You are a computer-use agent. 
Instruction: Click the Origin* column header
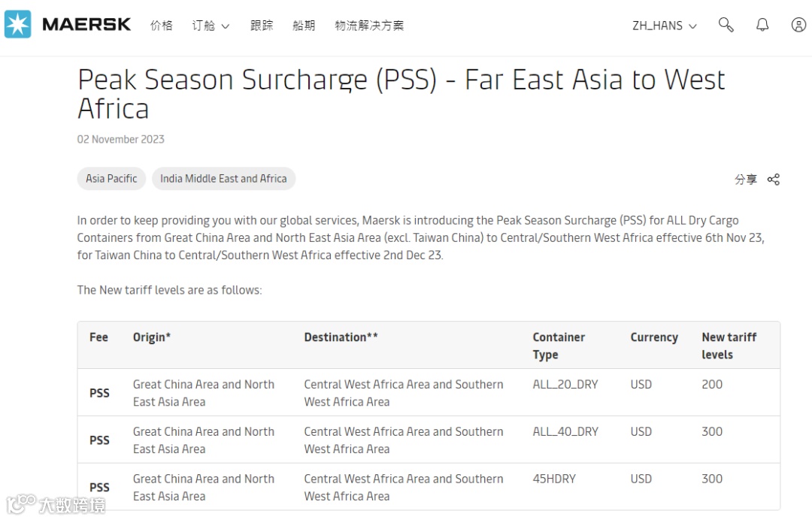point(152,337)
